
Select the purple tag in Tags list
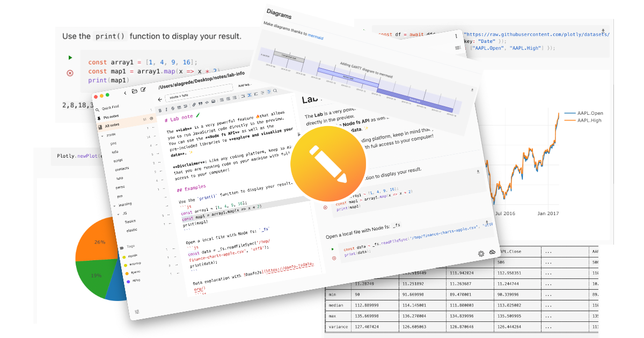(128, 282)
